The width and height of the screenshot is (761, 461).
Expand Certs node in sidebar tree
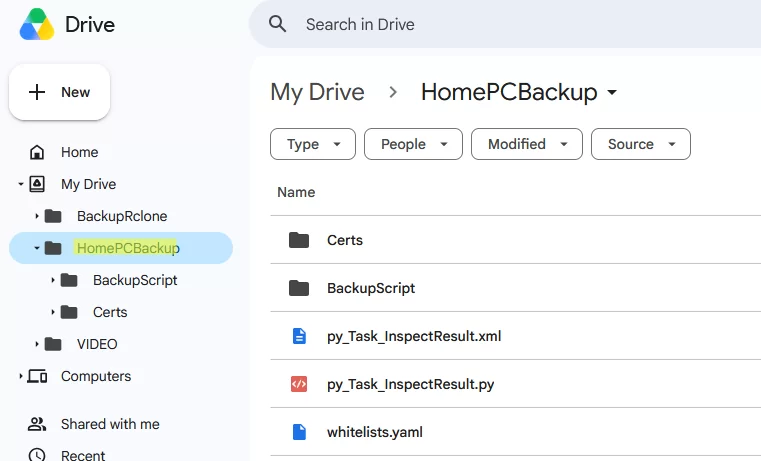pyautogui.click(x=53, y=313)
